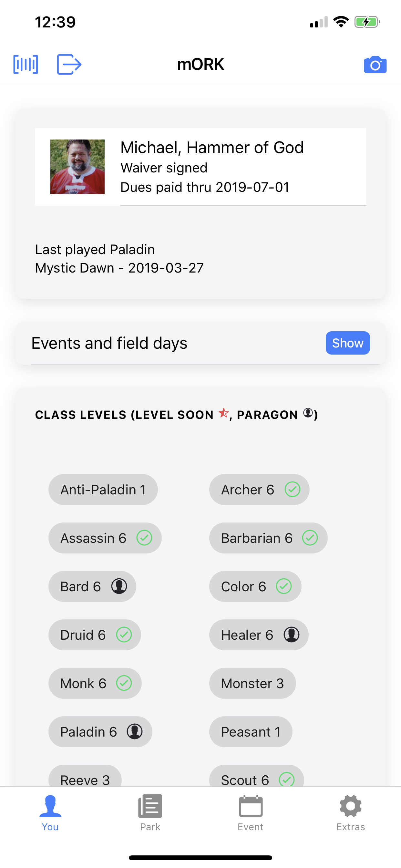Tap the paragon icon on Bard 6
This screenshot has width=401, height=868.
(119, 586)
